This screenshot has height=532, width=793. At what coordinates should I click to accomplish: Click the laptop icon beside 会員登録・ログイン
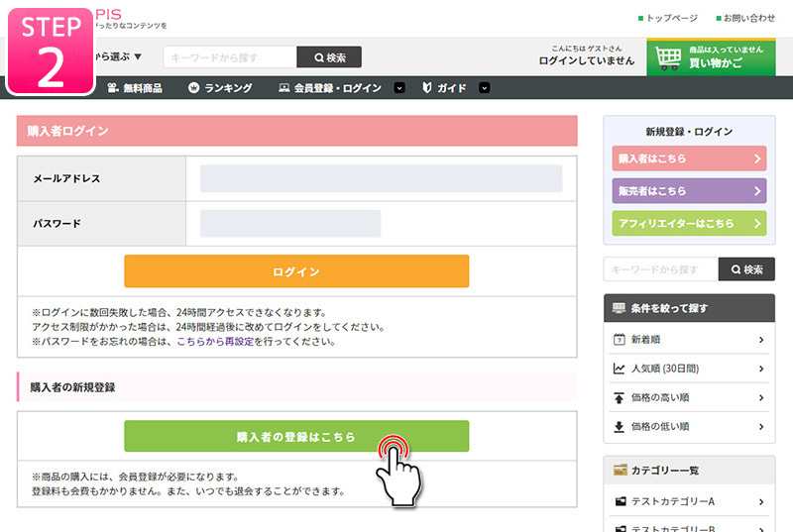[284, 88]
